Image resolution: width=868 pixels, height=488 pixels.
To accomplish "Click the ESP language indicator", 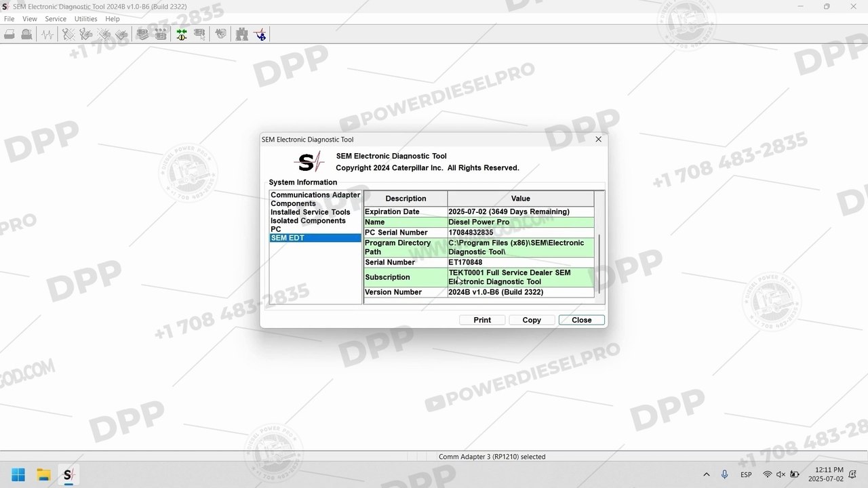I will [746, 474].
